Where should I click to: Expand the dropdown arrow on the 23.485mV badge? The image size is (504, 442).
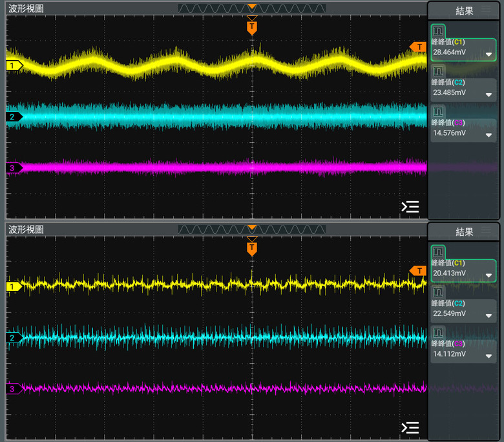488,95
